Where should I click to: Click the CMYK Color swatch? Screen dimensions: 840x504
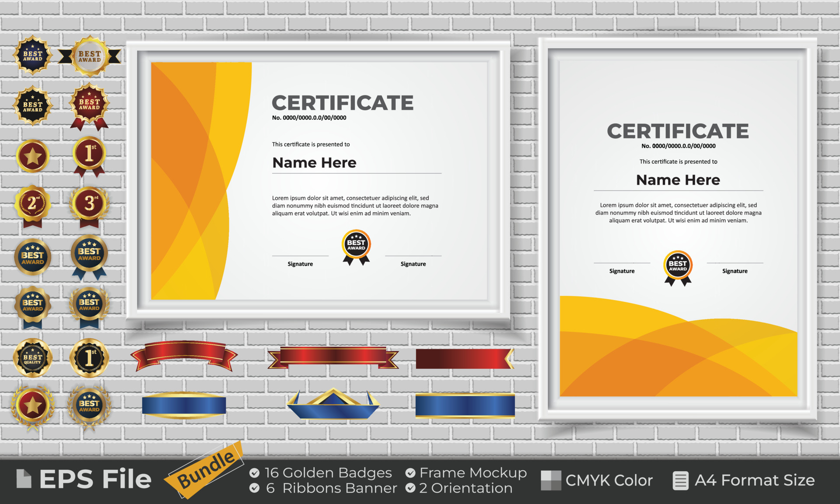552,480
